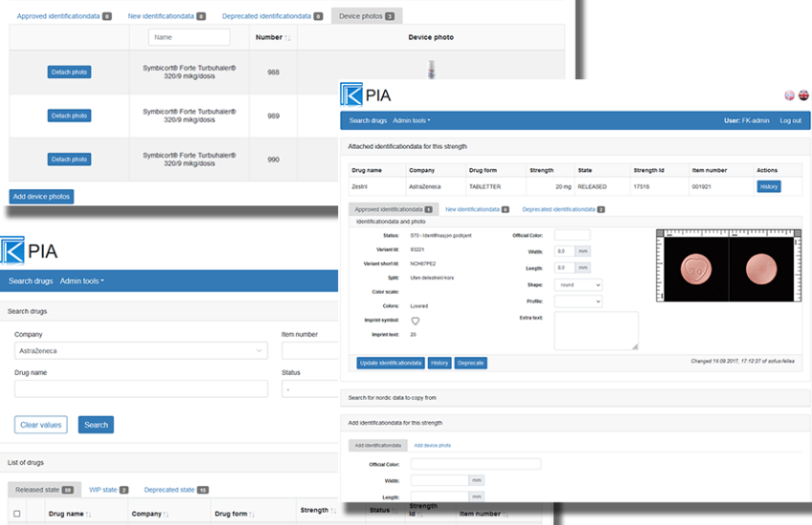The height and width of the screenshot is (525, 812).
Task: Sort drug list by Drug name arrows
Action: pos(89,514)
